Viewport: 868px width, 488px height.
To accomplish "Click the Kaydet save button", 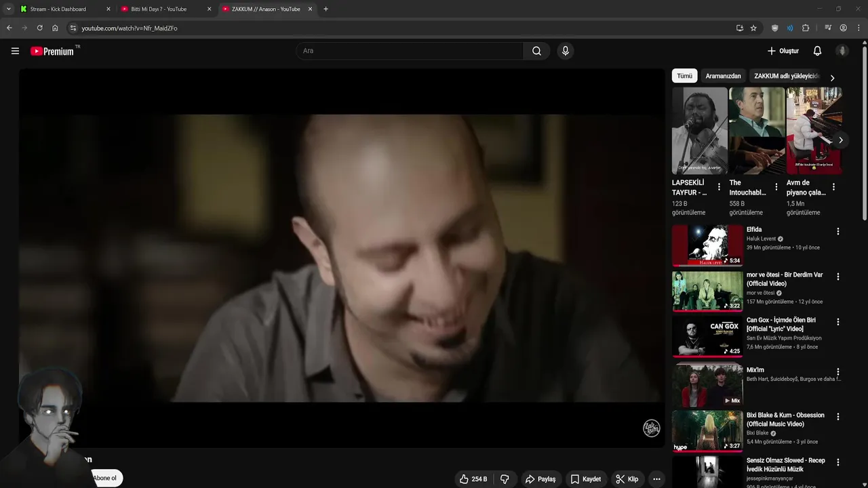I will [585, 479].
